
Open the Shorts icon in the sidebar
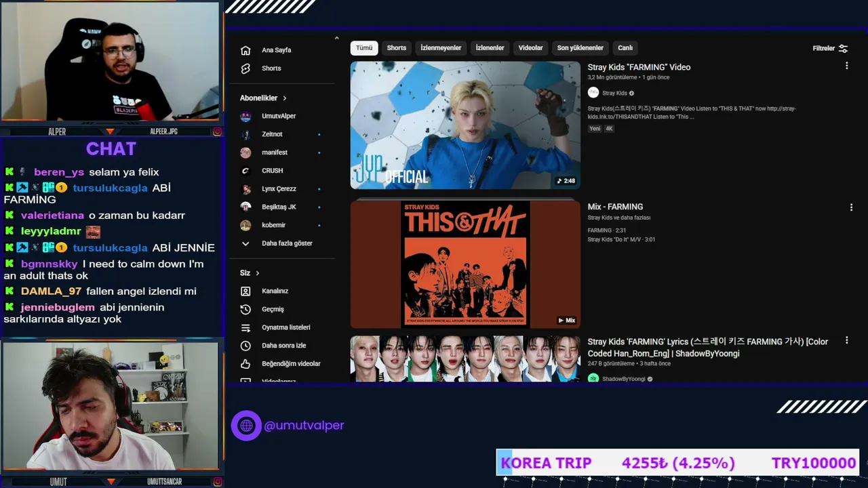[245, 68]
